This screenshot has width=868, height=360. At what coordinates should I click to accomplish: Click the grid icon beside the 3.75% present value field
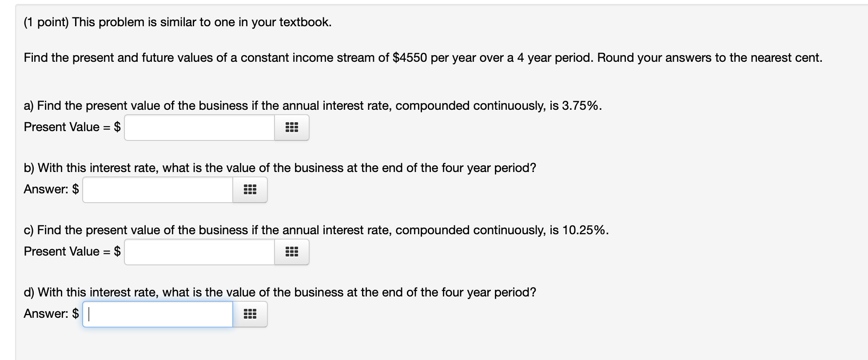[x=291, y=128]
